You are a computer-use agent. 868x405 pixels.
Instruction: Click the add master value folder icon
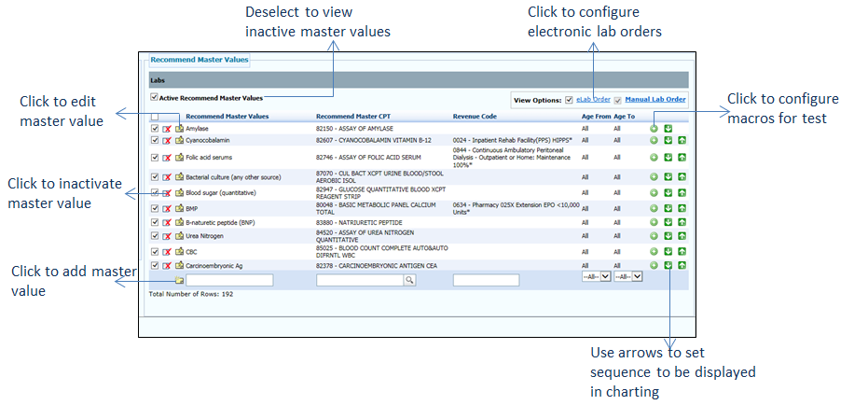click(179, 280)
